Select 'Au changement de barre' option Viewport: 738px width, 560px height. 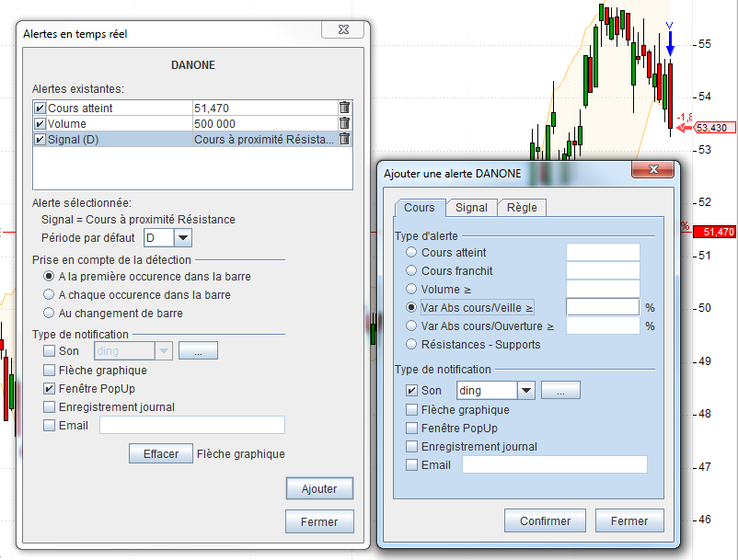tap(49, 313)
